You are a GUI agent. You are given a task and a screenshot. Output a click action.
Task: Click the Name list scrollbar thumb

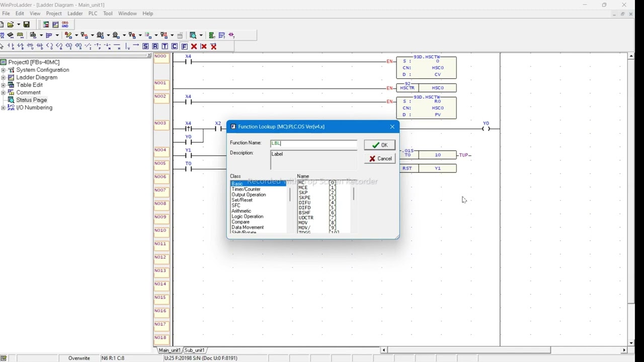pyautogui.click(x=354, y=194)
